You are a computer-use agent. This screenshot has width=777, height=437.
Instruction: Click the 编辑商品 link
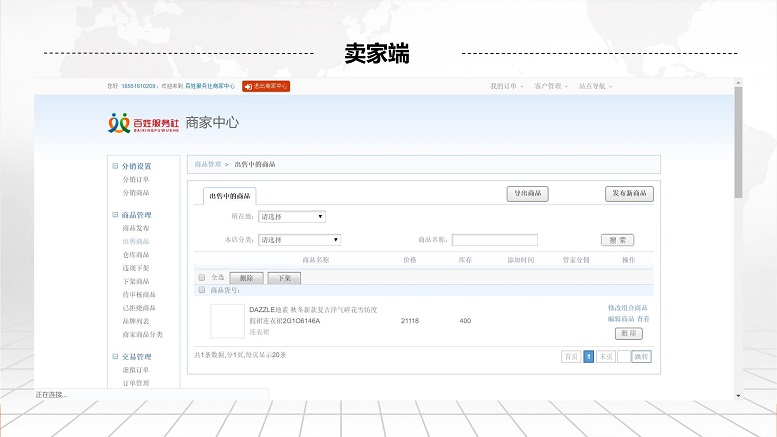point(621,319)
